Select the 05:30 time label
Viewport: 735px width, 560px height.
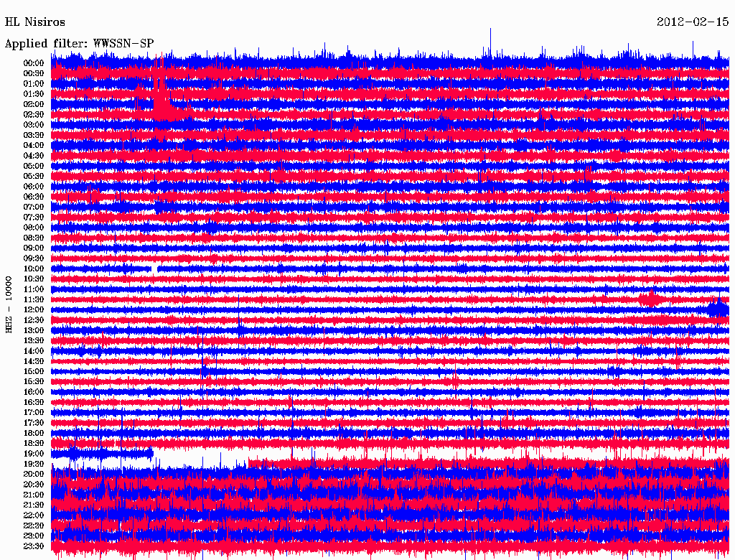coord(34,177)
